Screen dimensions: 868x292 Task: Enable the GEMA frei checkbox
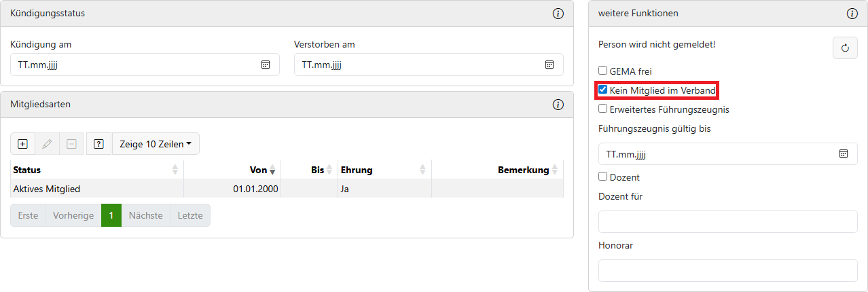pos(602,71)
